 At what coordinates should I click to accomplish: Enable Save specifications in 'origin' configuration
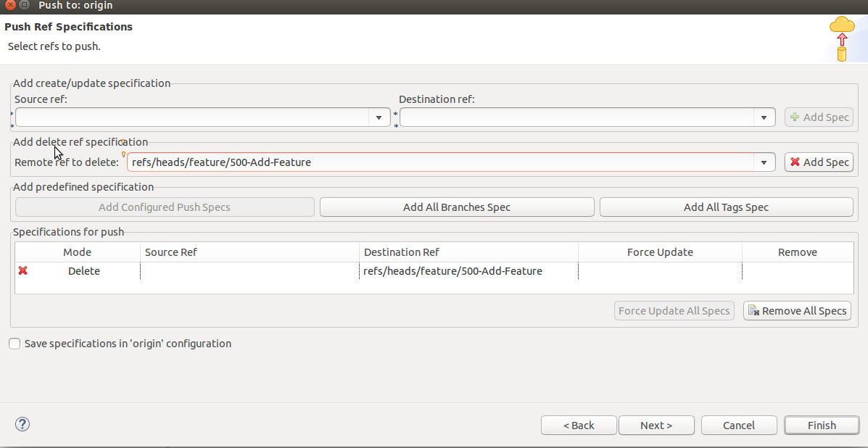tap(15, 344)
